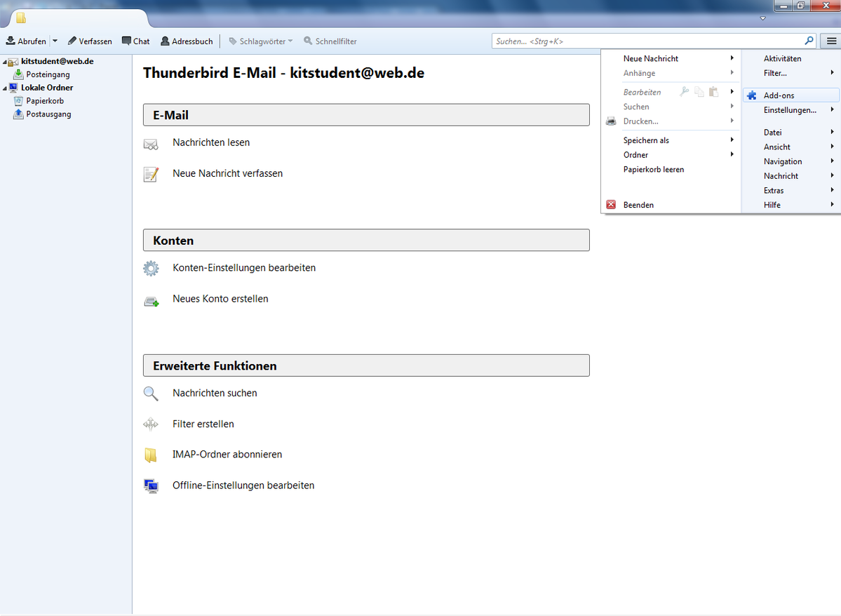
Task: Open Konten-Einstellungen bearbeiten
Action: (x=244, y=268)
